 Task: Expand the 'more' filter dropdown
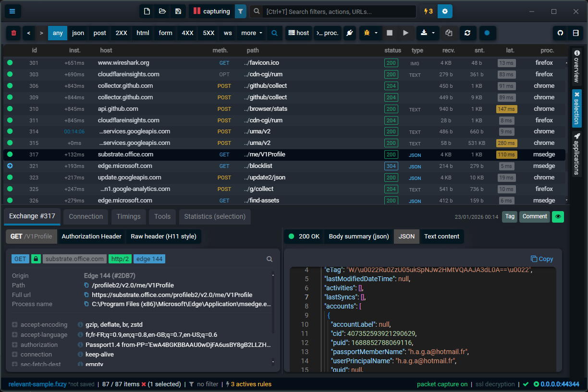[251, 33]
